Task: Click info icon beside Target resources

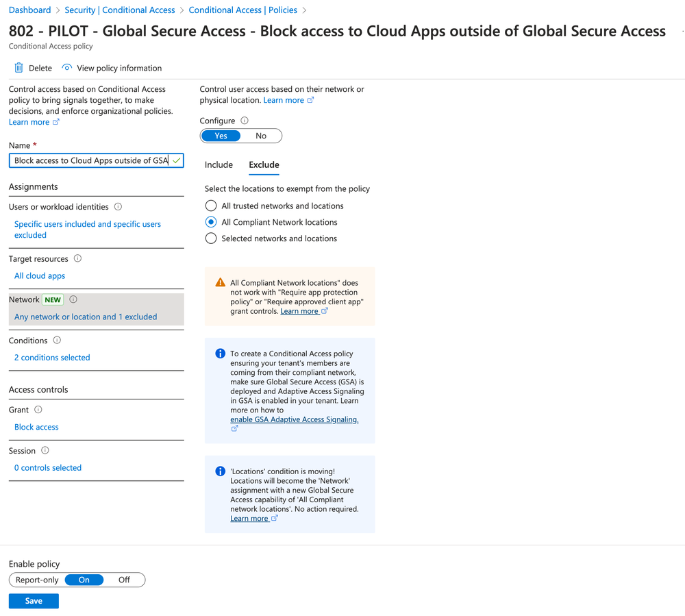Action: [77, 259]
